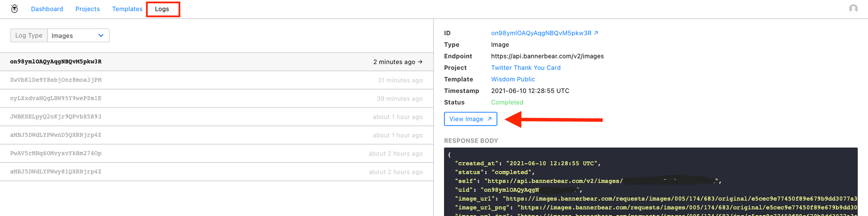Click the RESPONSE BODY heading
Viewport: 868px width, 216px height.
coord(471,141)
